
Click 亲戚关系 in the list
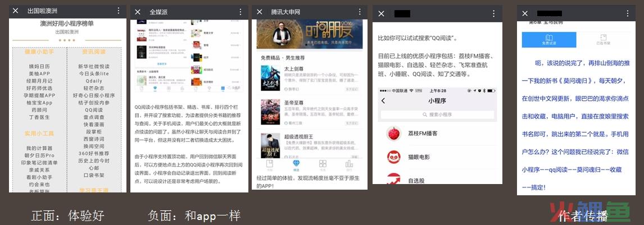click(x=39, y=170)
